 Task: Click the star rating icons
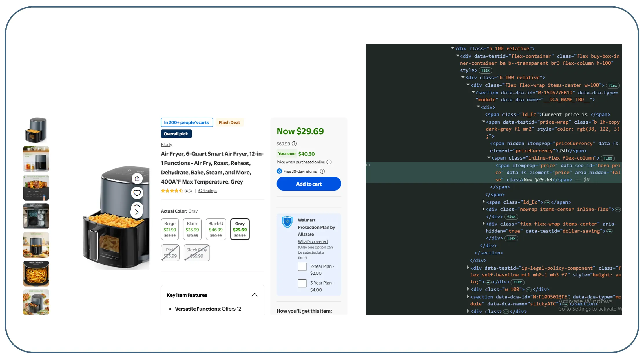(x=172, y=191)
